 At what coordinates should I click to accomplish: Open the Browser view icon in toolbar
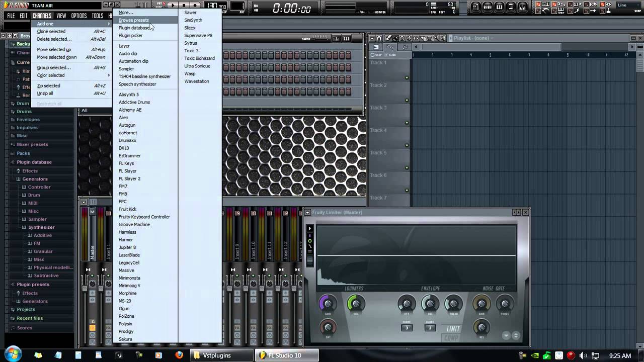tap(511, 7)
